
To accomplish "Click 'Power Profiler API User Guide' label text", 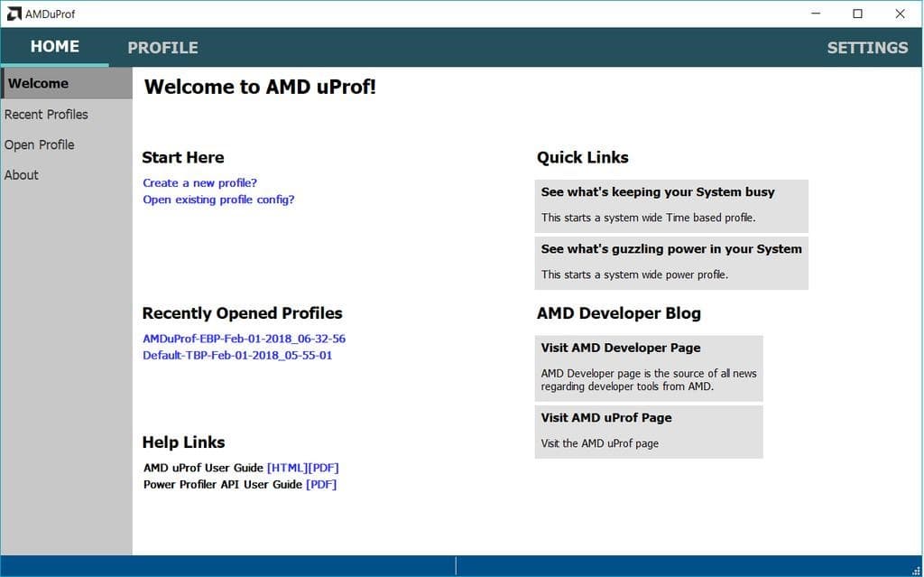I will pos(223,484).
